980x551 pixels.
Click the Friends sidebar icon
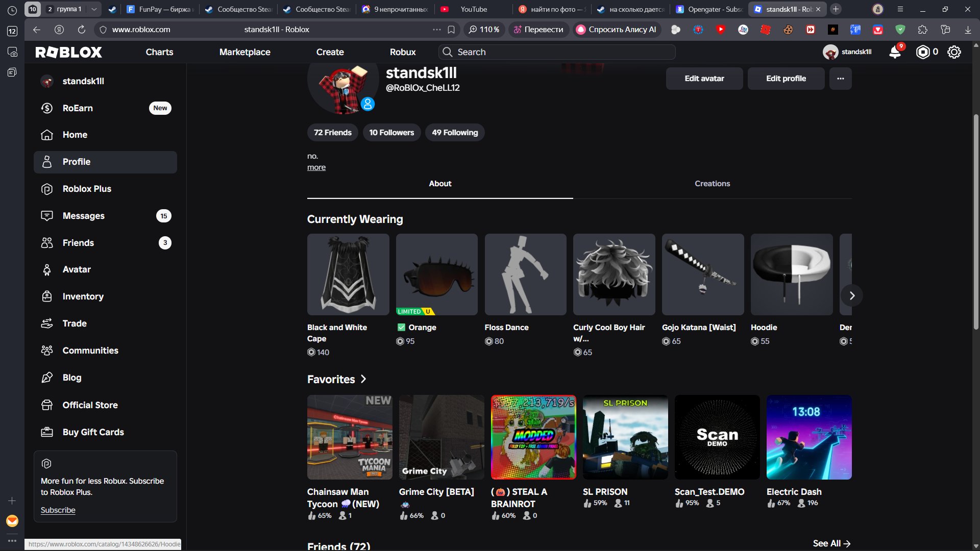click(47, 243)
